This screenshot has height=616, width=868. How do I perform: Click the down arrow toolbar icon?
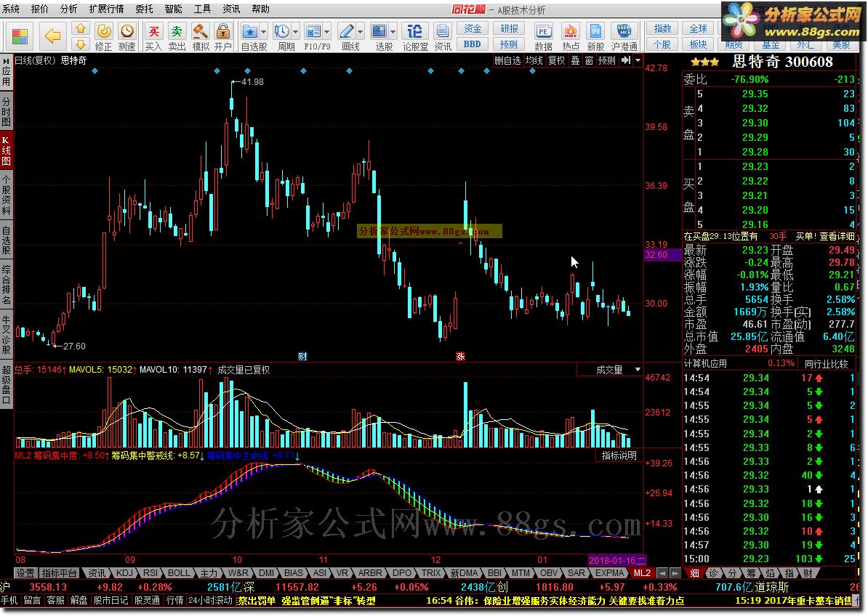pos(81,44)
